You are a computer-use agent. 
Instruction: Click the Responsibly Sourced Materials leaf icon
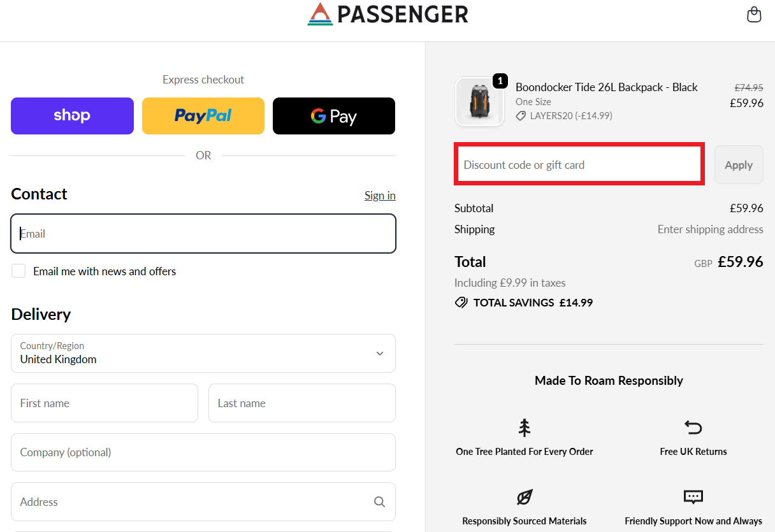[524, 497]
